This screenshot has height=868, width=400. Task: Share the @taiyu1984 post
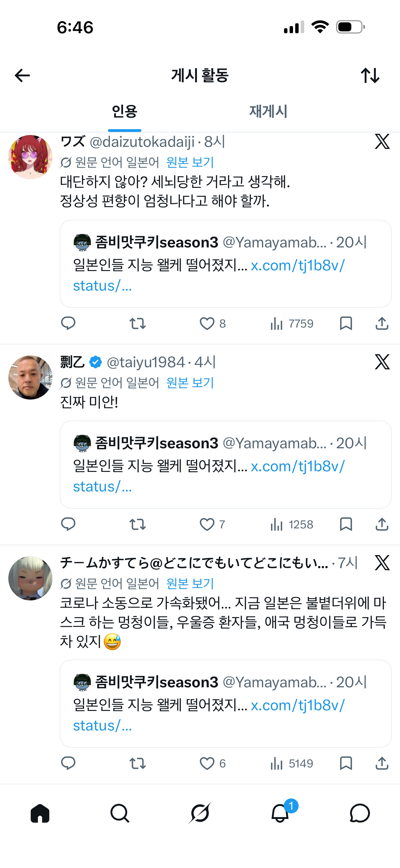click(382, 524)
